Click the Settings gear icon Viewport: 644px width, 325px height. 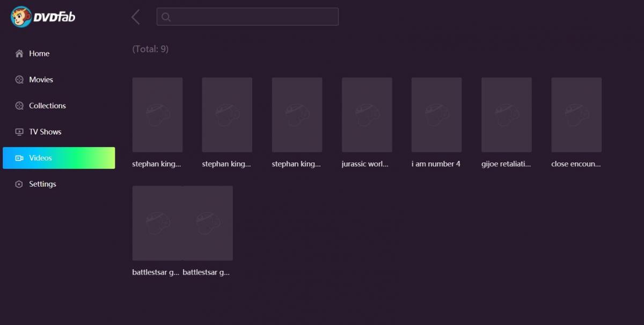click(x=19, y=184)
